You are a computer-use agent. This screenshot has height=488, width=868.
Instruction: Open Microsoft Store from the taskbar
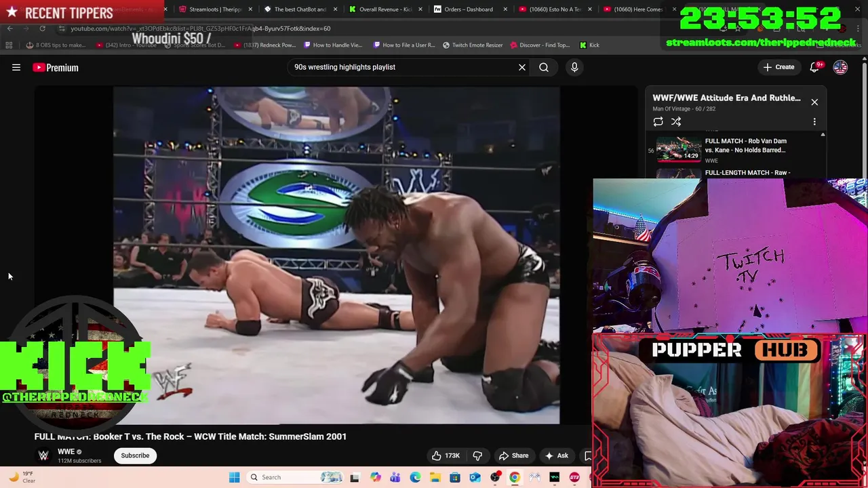click(x=455, y=477)
